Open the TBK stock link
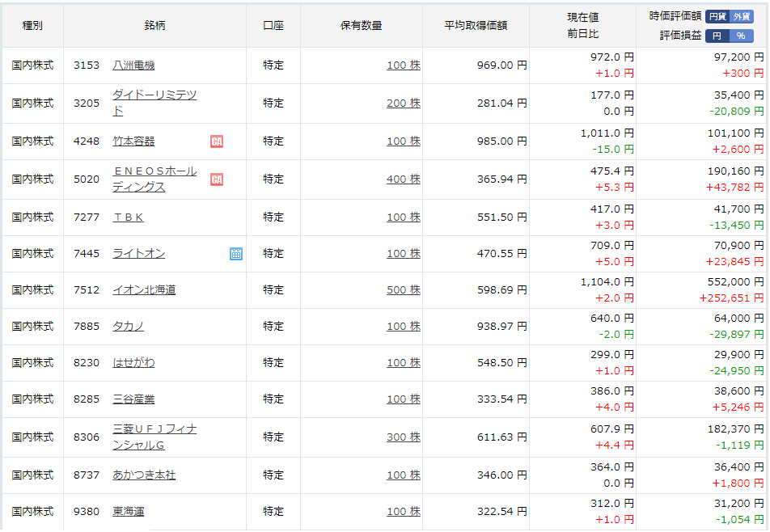Viewport: 770px width, 532px height. tap(128, 217)
